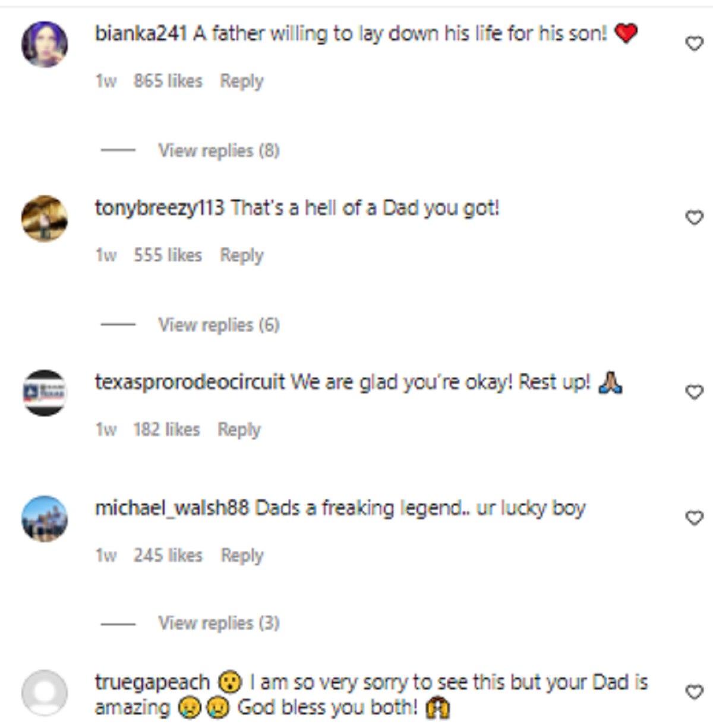
Task: Like bianka241's comment with the heart icon
Action: click(x=694, y=43)
